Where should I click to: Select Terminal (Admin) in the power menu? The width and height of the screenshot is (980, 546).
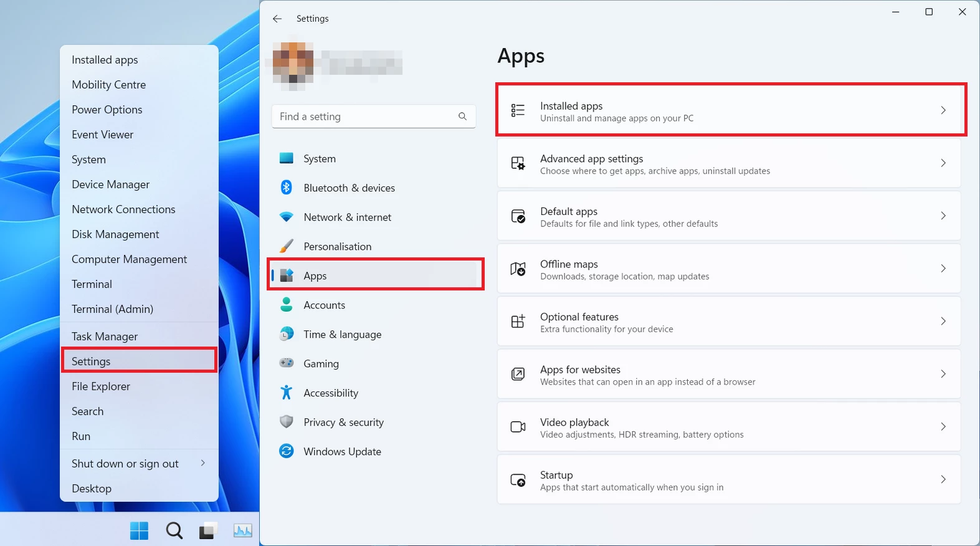112,309
